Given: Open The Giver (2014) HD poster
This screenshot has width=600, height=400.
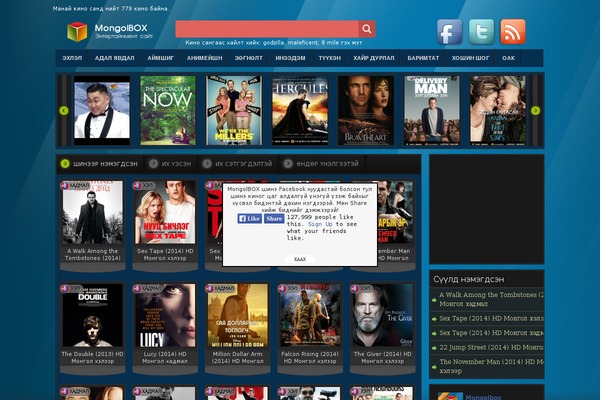Looking at the screenshot, I should 383,315.
